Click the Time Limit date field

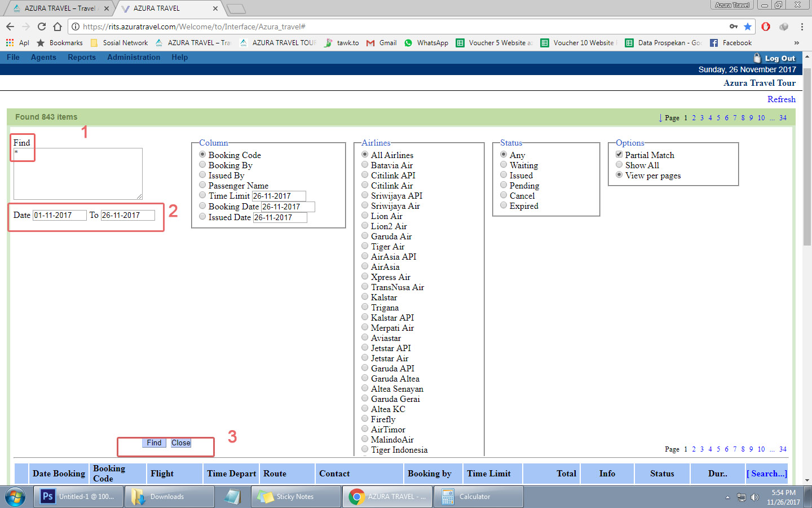279,196
